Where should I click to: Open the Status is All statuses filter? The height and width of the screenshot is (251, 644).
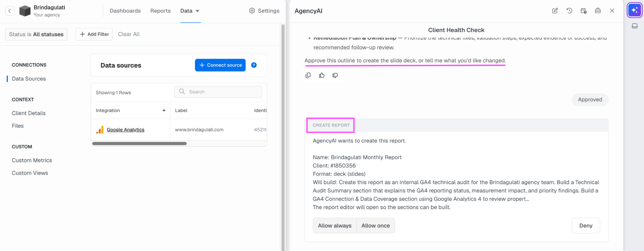pyautogui.click(x=36, y=34)
